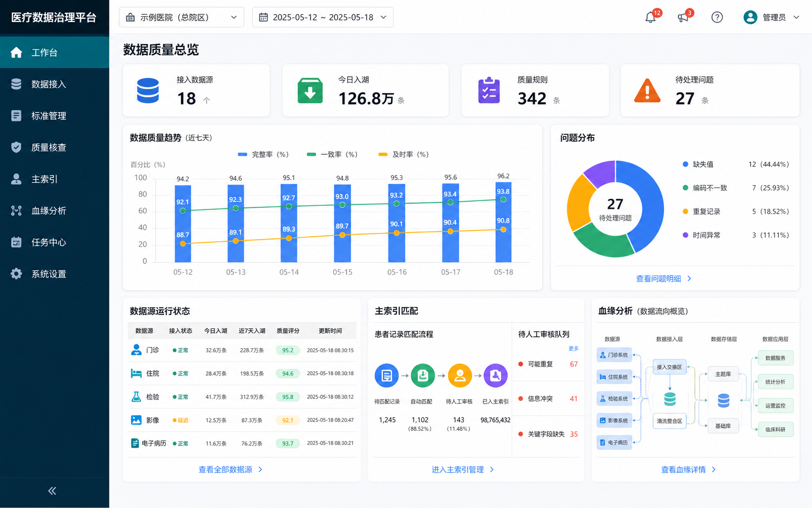812x508 pixels.
Task: Click the 进入主索引管理 link
Action: (x=463, y=470)
